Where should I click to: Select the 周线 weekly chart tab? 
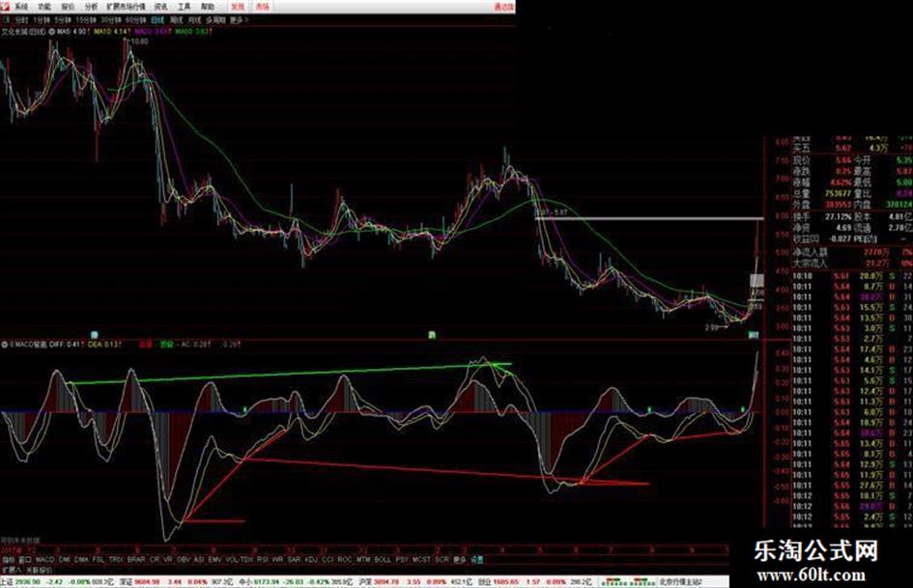coord(176,20)
